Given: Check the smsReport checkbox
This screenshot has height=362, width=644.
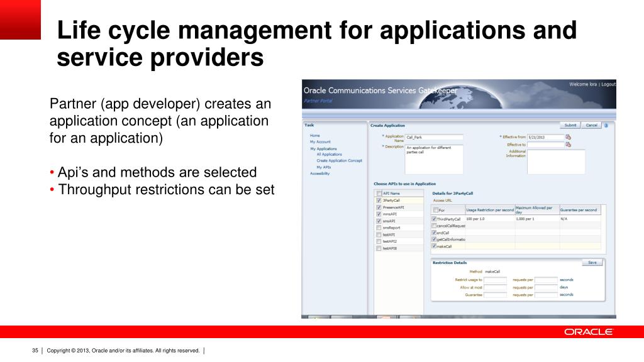Looking at the screenshot, I should pos(379,228).
